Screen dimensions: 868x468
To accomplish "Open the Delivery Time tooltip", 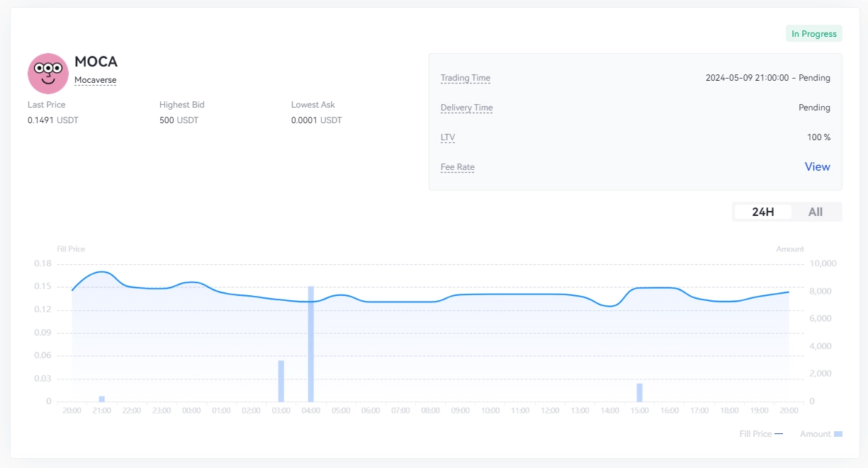I will [466, 108].
